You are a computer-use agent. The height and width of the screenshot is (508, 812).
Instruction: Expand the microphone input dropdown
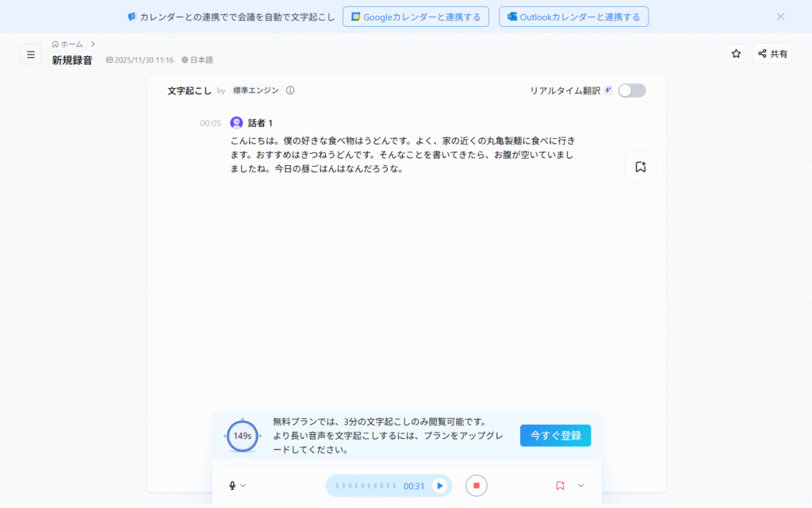point(237,486)
